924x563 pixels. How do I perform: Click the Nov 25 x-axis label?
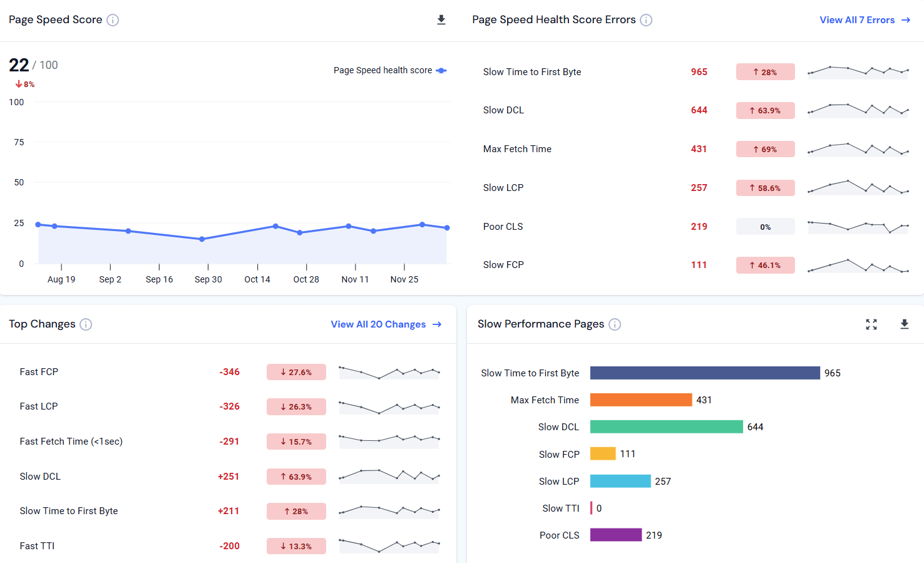404,279
